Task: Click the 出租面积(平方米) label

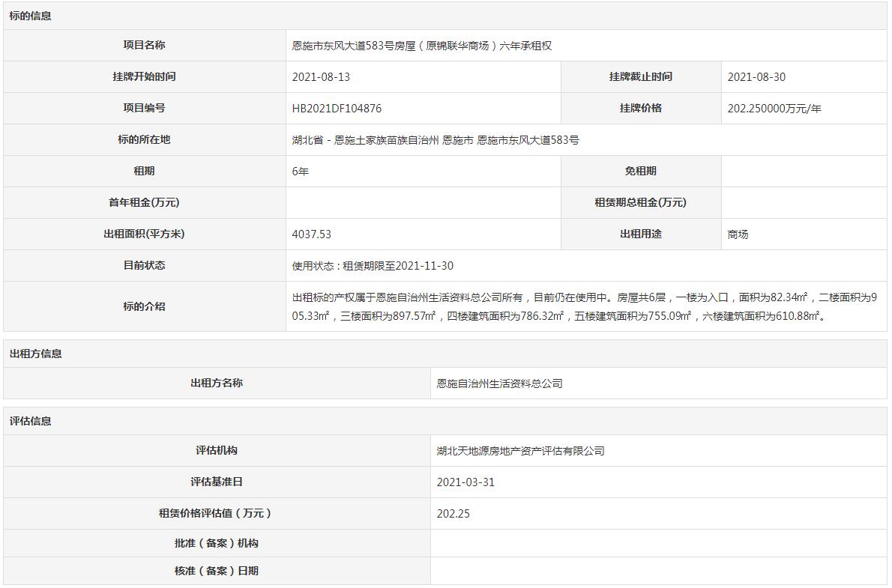Action: click(x=145, y=234)
